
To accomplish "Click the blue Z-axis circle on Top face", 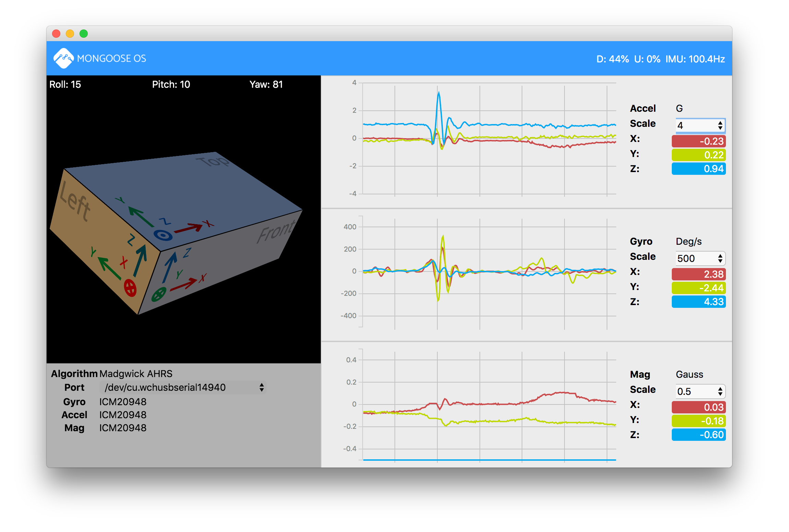I will [x=162, y=235].
